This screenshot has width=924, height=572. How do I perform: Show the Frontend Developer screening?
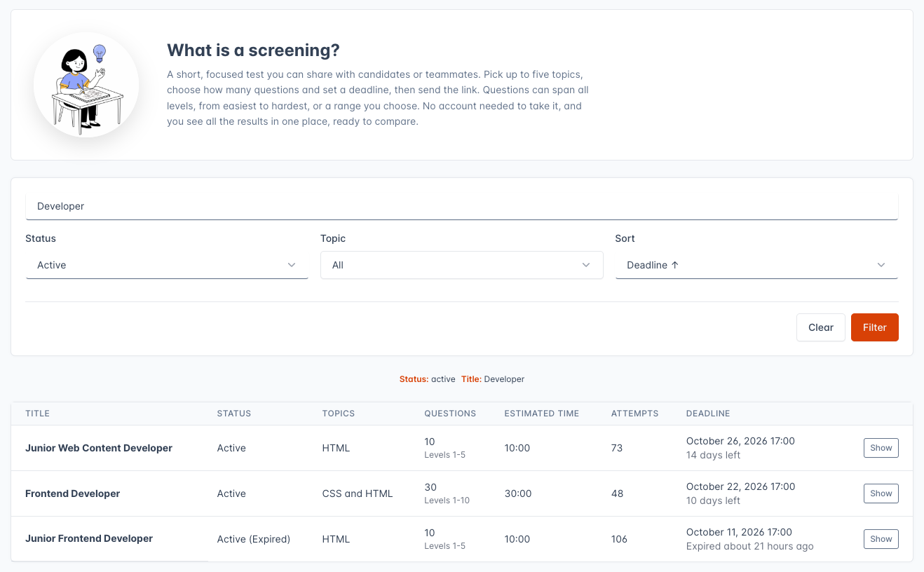point(881,493)
